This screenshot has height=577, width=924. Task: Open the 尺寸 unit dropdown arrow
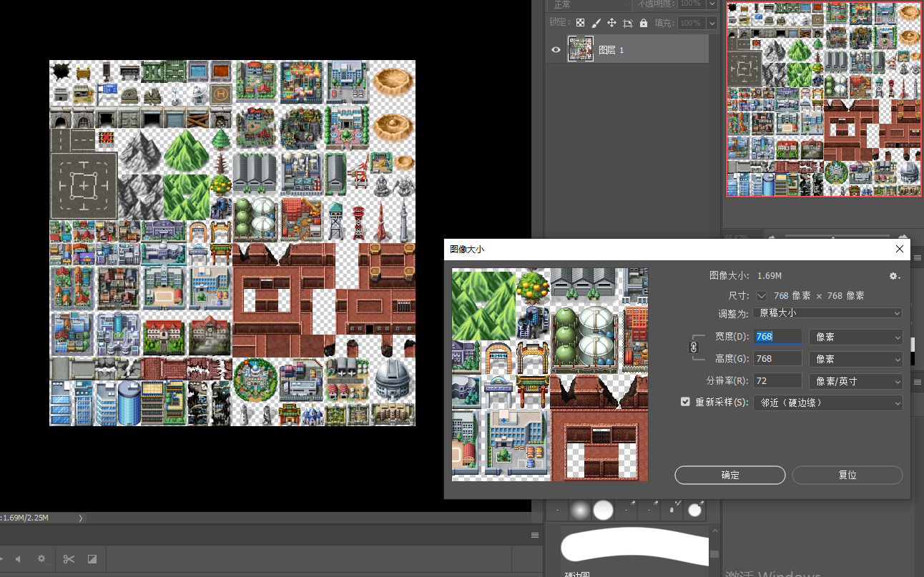click(761, 295)
